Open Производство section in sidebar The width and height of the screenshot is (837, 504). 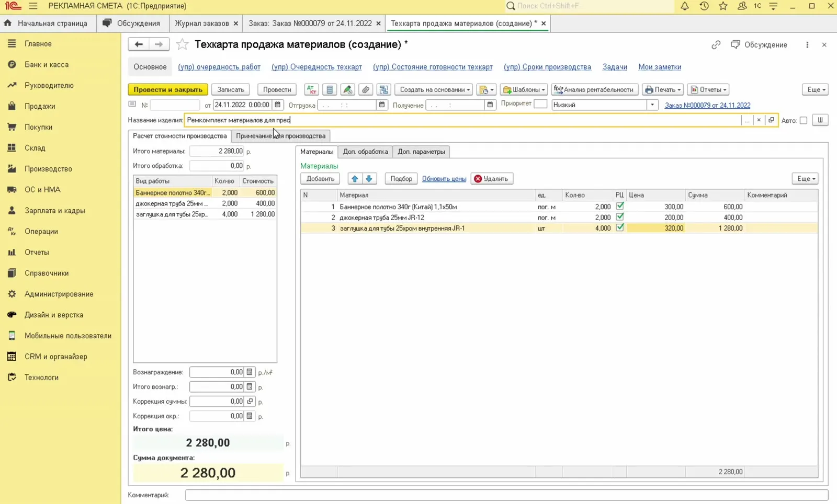click(x=48, y=169)
